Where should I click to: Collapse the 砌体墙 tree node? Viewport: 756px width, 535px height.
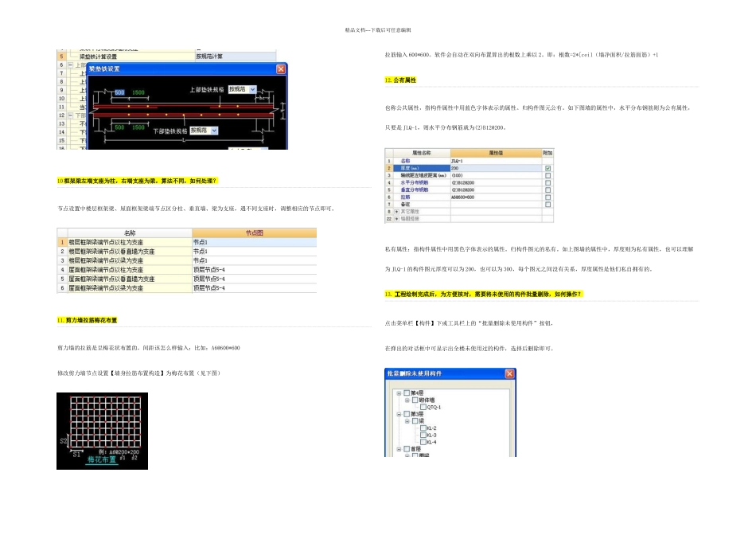coord(407,400)
